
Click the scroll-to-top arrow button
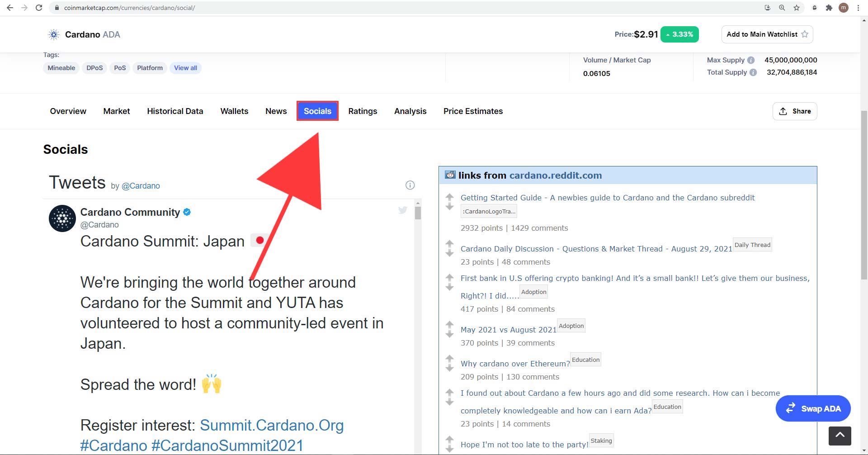coord(840,436)
